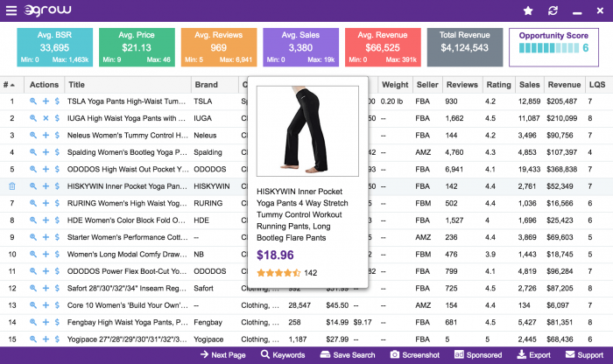
Task: Click magnifier icon for TSLA Yoga Pants row
Action: tap(33, 101)
